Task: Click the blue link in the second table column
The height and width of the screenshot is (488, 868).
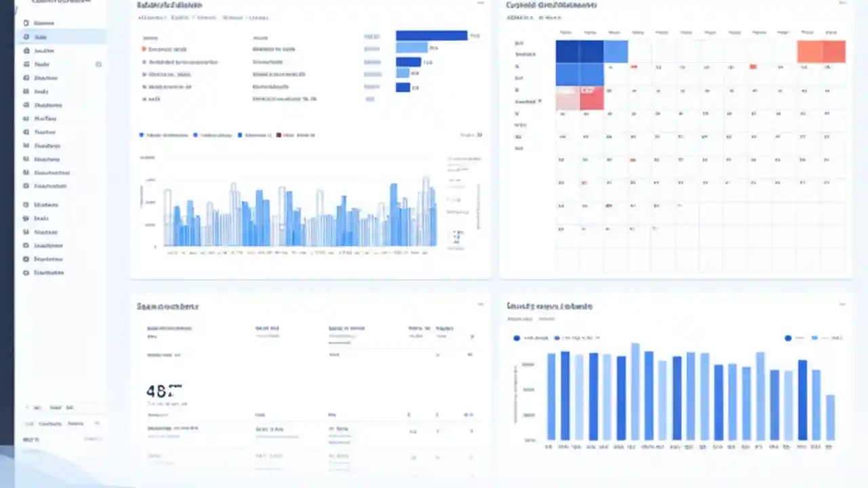Action: point(372,62)
